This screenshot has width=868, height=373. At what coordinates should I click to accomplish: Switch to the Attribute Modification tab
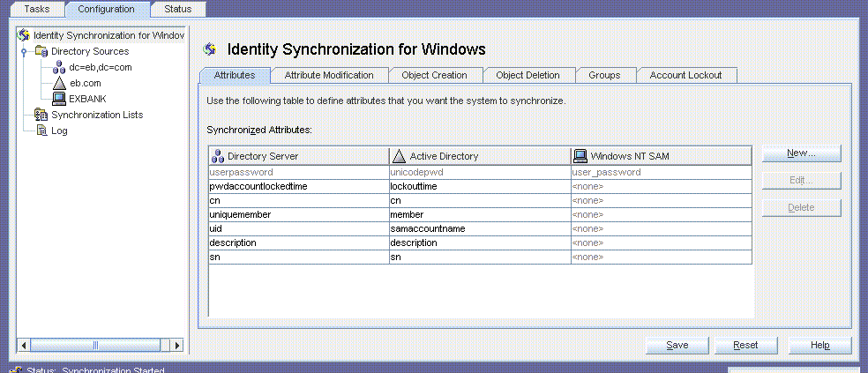[x=329, y=75]
